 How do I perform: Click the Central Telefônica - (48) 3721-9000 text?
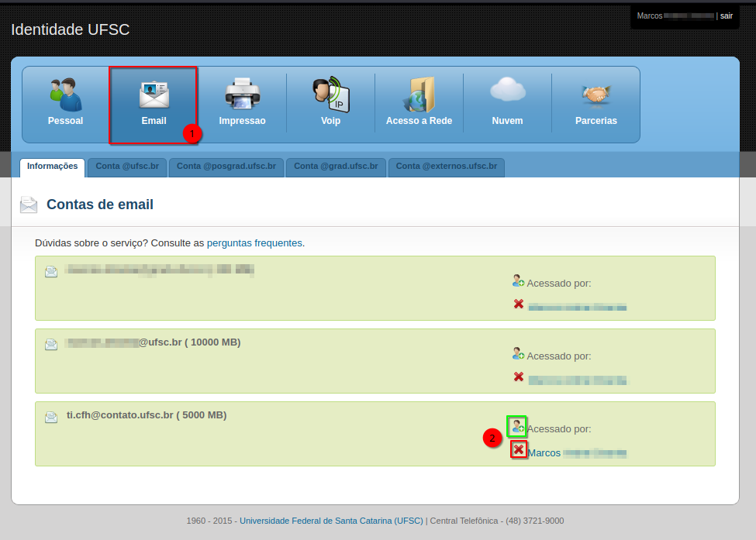click(x=496, y=521)
